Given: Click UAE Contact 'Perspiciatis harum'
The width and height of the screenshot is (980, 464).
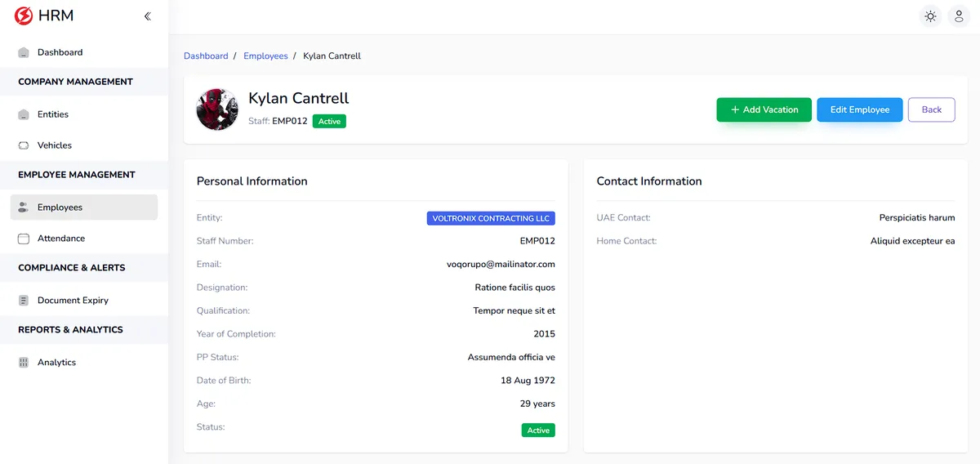Looking at the screenshot, I should (917, 218).
